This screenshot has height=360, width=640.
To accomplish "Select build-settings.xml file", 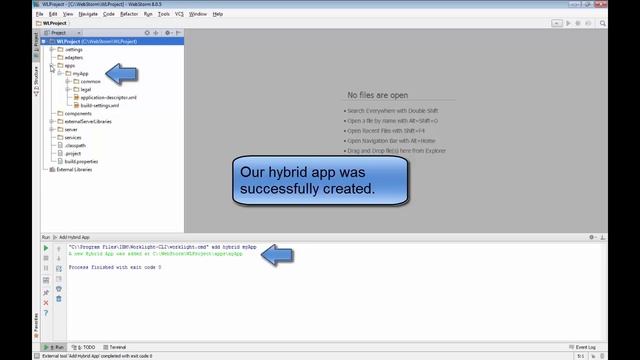I will [x=96, y=105].
